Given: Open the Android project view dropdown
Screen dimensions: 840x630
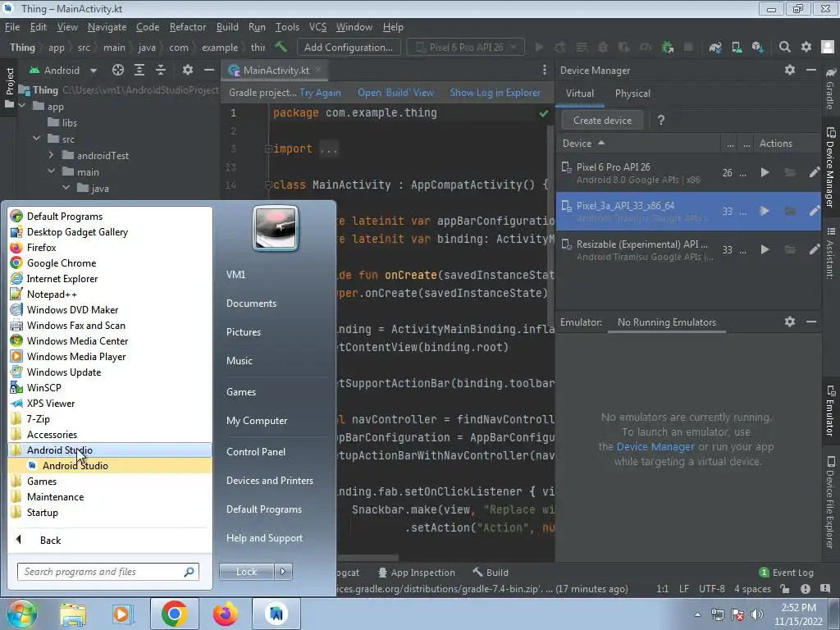Looking at the screenshot, I should pyautogui.click(x=63, y=71).
